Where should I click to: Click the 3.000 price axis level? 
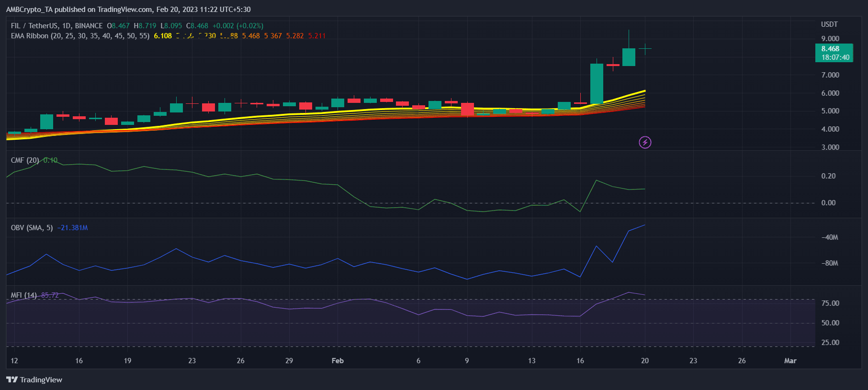coord(830,147)
